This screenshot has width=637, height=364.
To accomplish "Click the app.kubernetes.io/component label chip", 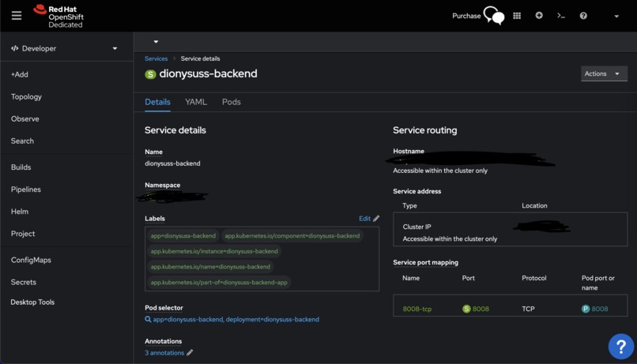I will pyautogui.click(x=292, y=236).
